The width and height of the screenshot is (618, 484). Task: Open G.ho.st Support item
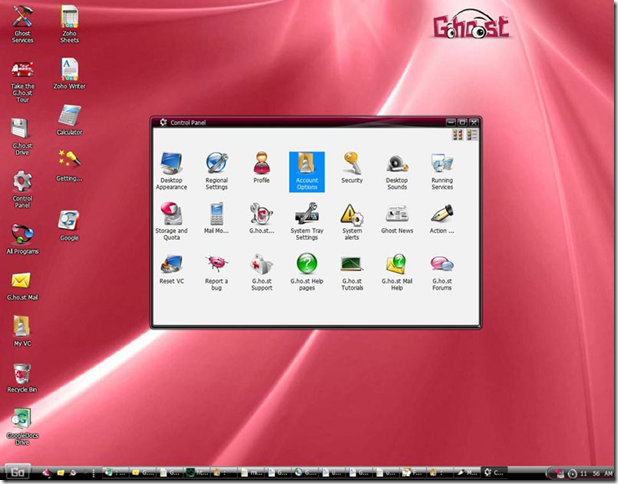(x=262, y=272)
